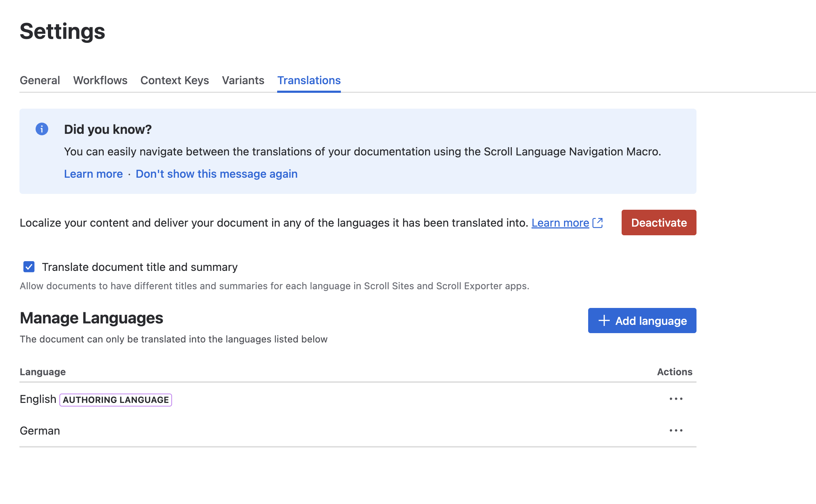Open the actions menu for English

676,399
